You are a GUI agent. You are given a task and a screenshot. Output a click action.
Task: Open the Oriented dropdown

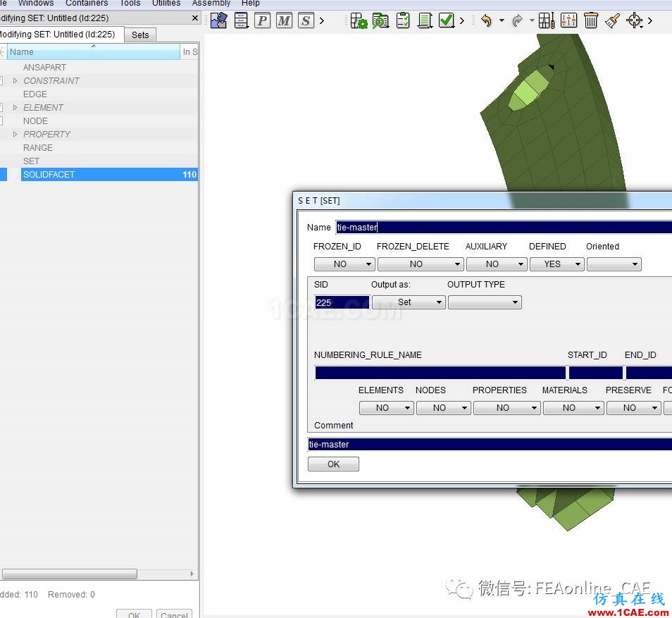coord(614,264)
